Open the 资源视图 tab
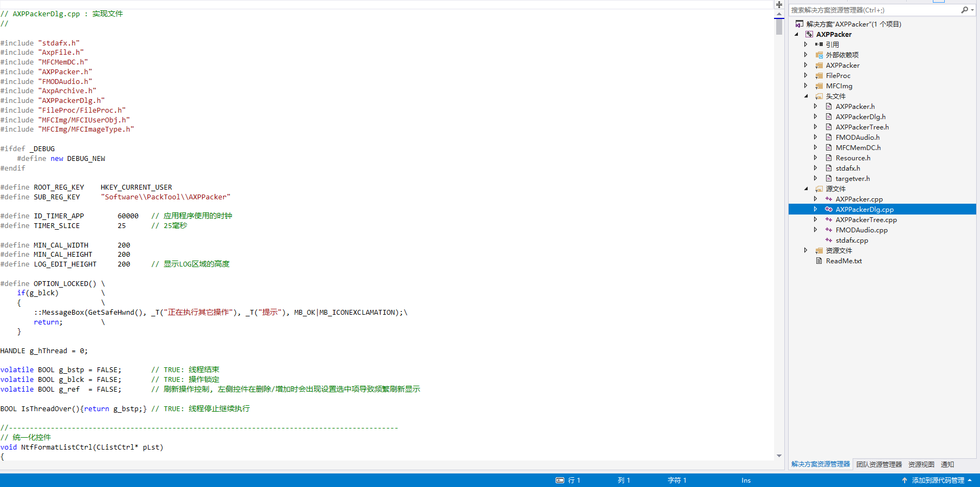 [x=921, y=464]
